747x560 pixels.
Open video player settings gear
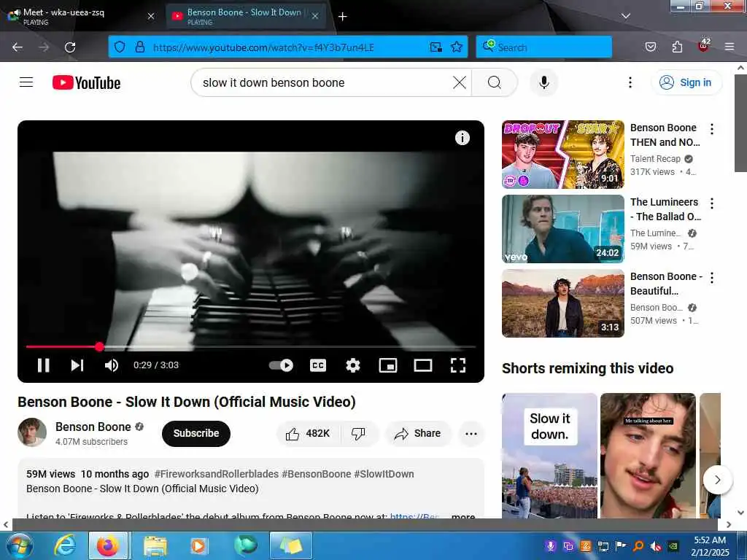pos(352,365)
